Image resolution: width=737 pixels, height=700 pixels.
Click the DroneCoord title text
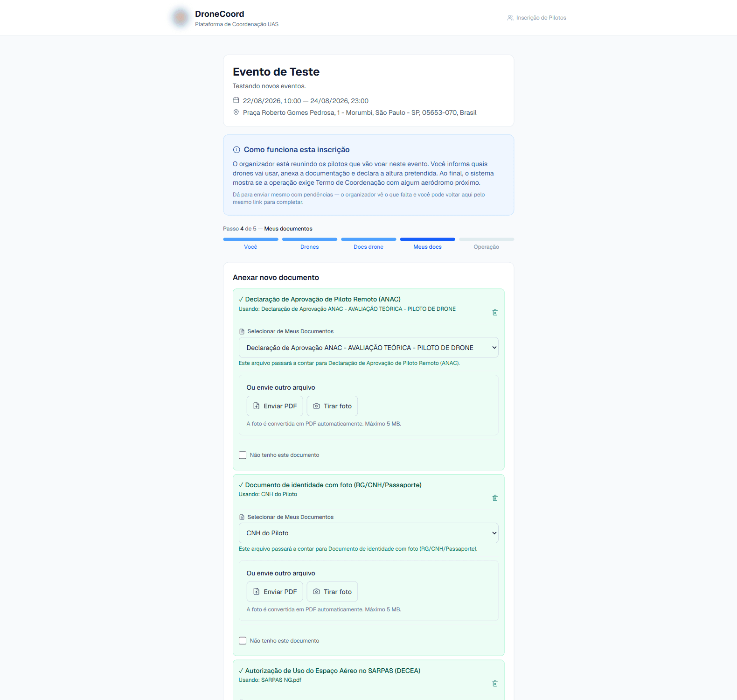click(220, 14)
